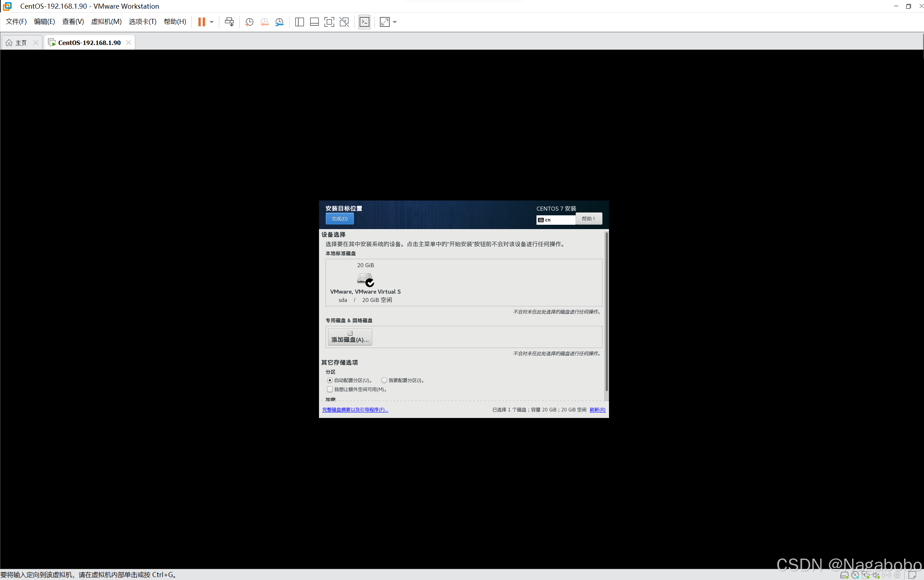Open the 虚拟机(M) menu
The image size is (924, 580).
point(106,21)
